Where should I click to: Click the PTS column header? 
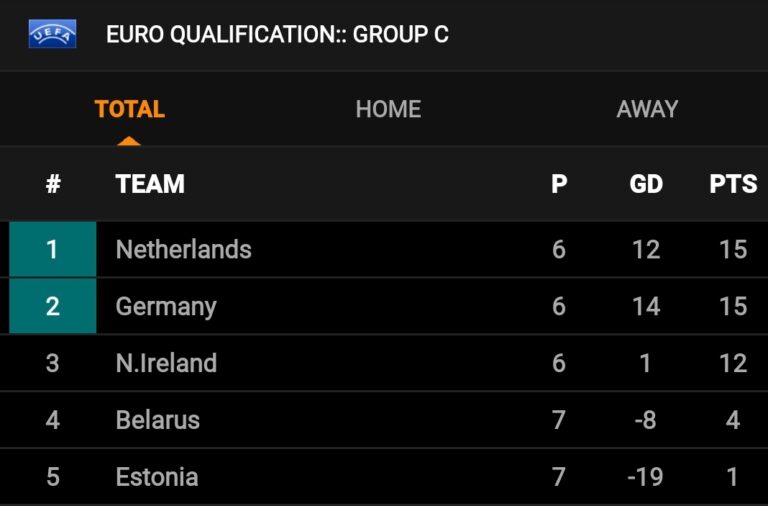[733, 184]
